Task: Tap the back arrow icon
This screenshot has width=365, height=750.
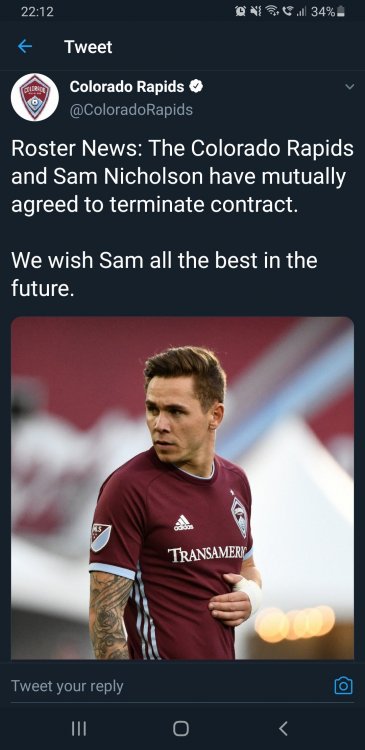Action: pyautogui.click(x=24, y=46)
